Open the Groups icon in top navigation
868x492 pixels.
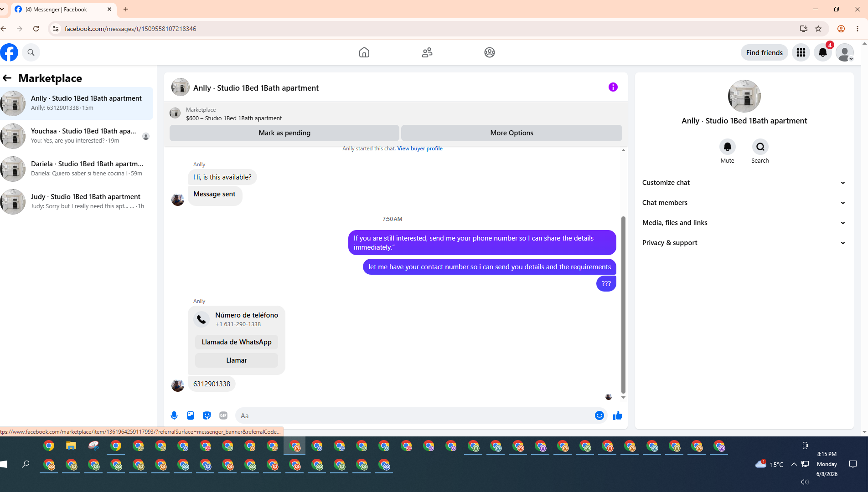[x=490, y=52]
